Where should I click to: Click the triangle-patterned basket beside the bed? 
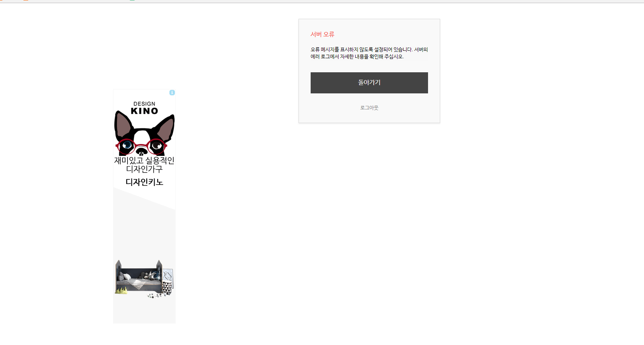coord(167,287)
